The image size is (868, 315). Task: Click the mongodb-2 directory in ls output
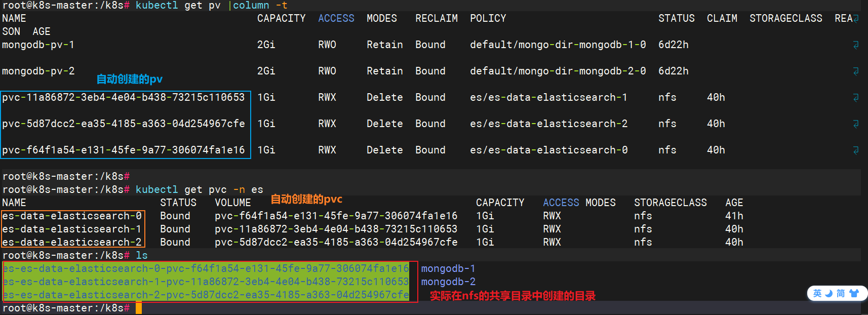449,282
